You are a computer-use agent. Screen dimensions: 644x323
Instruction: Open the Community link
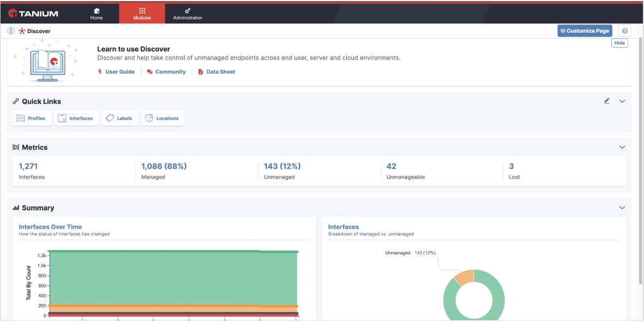coord(167,71)
